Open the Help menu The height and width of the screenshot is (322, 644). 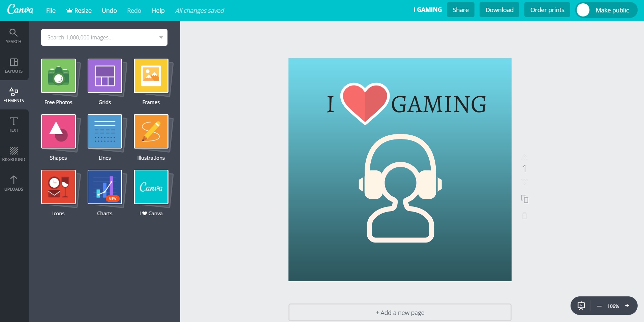[x=158, y=10]
